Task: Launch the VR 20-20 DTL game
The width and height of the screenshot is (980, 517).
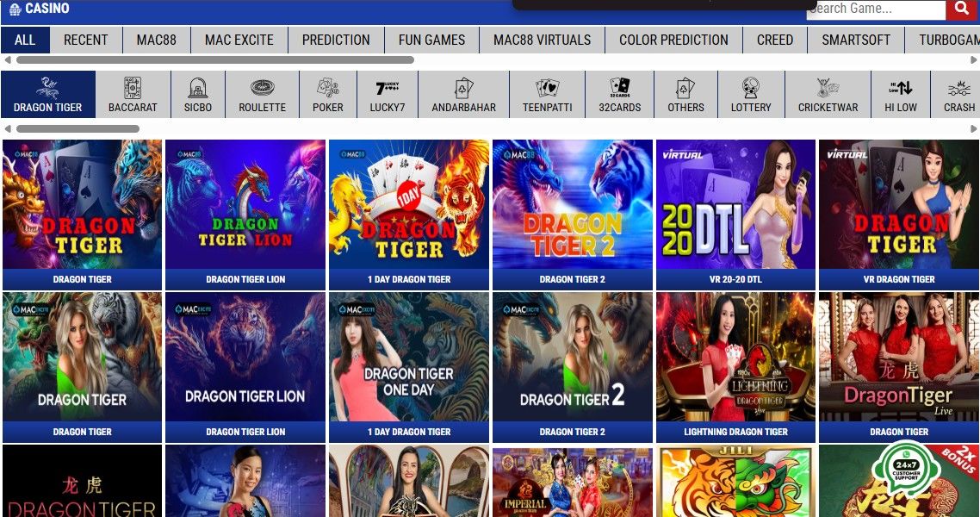Action: tap(735, 215)
